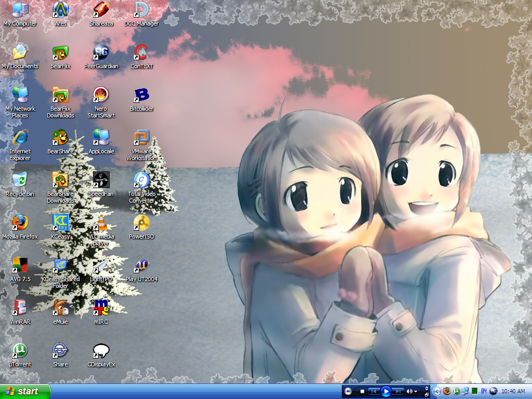Open the BearFlix Downloads folder

coord(60,102)
